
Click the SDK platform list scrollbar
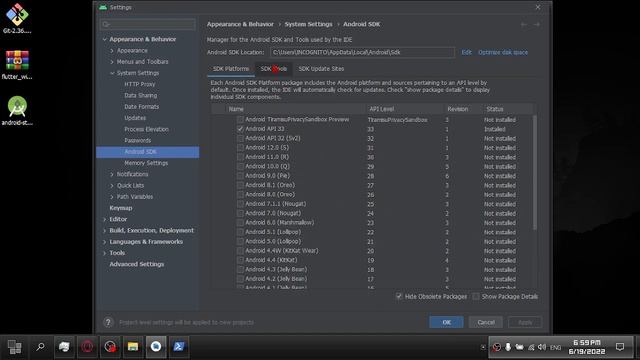pyautogui.click(x=534, y=172)
